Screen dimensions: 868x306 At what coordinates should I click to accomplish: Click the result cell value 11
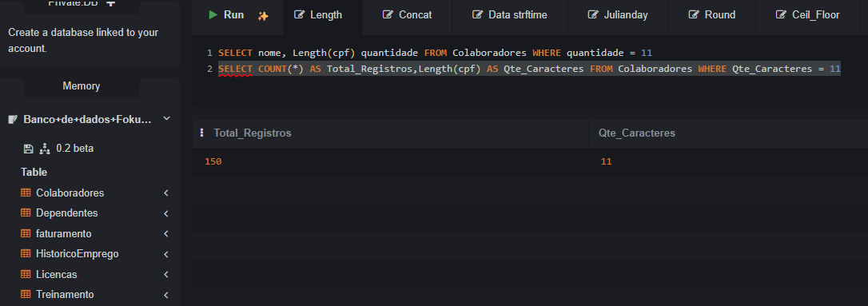tap(606, 161)
